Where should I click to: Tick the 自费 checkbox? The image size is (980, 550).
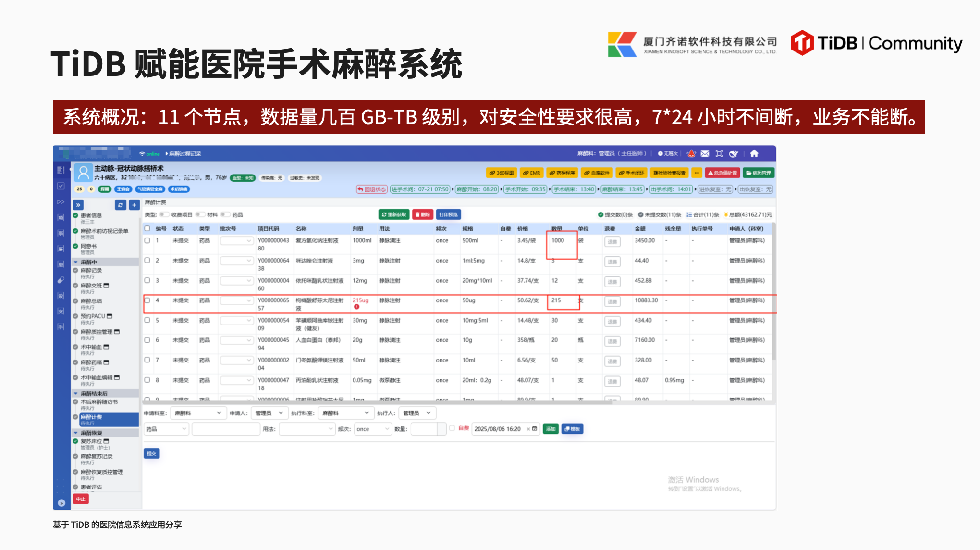(452, 428)
